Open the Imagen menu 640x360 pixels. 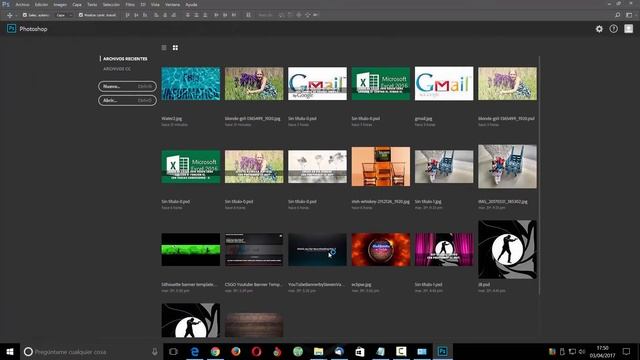60,4
